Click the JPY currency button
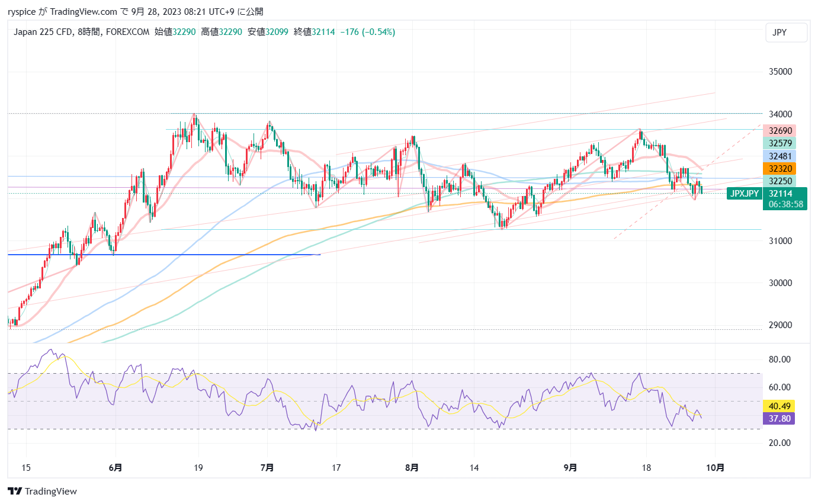This screenshot has height=504, width=818. point(787,33)
